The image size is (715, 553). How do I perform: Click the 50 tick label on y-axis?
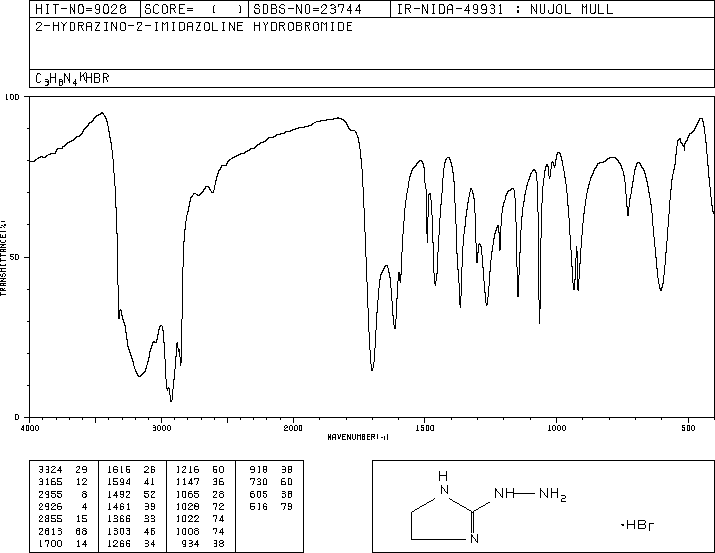point(15,258)
